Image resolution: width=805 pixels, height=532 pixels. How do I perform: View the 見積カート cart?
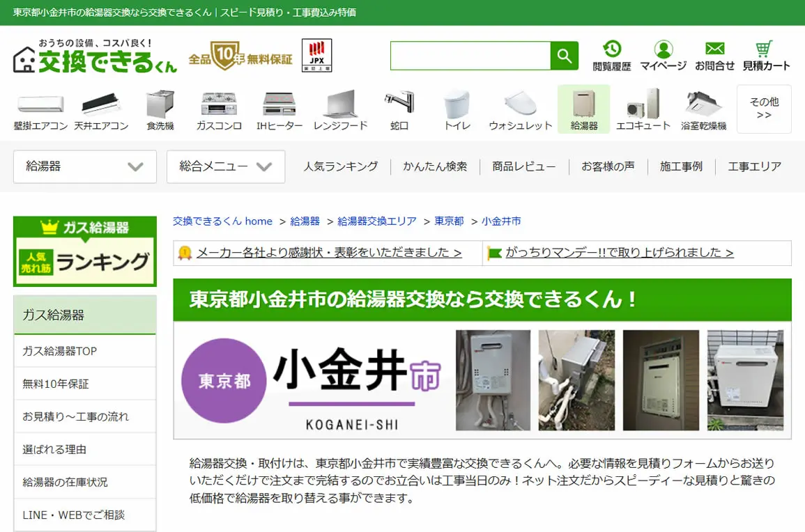point(766,56)
